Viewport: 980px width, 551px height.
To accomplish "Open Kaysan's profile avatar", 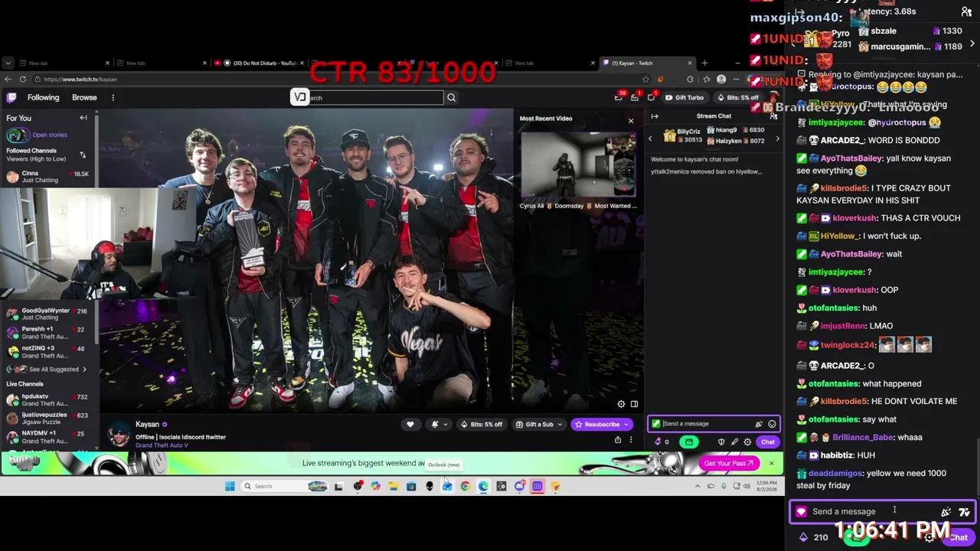I will click(x=119, y=435).
